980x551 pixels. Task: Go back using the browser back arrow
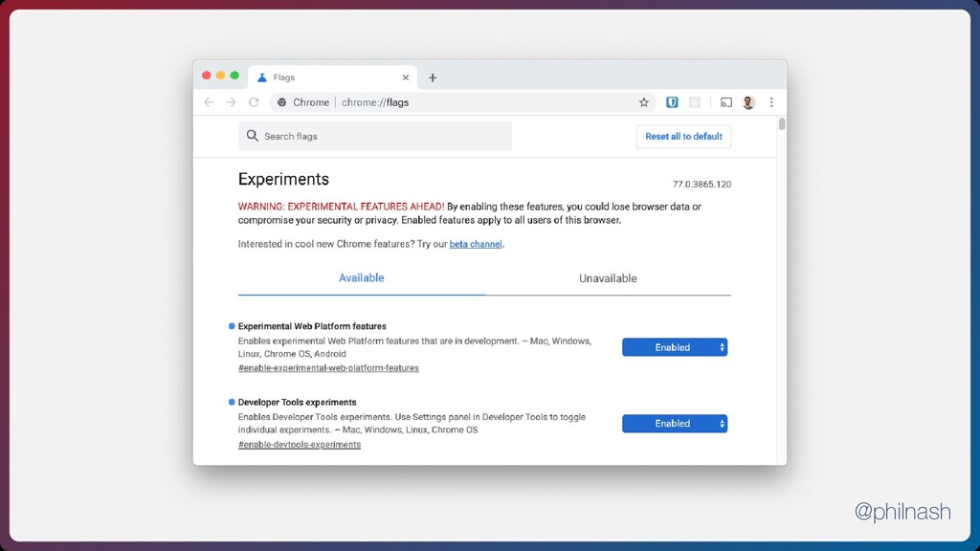click(209, 102)
